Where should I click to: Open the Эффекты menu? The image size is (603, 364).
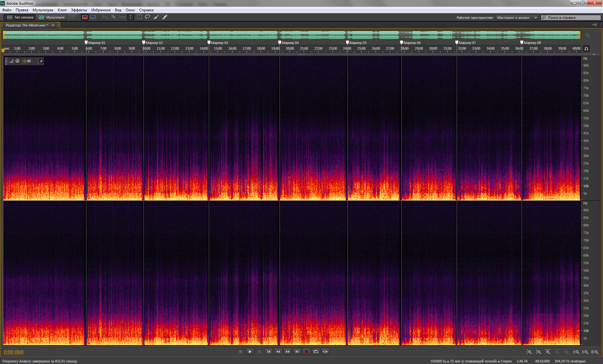[x=79, y=10]
